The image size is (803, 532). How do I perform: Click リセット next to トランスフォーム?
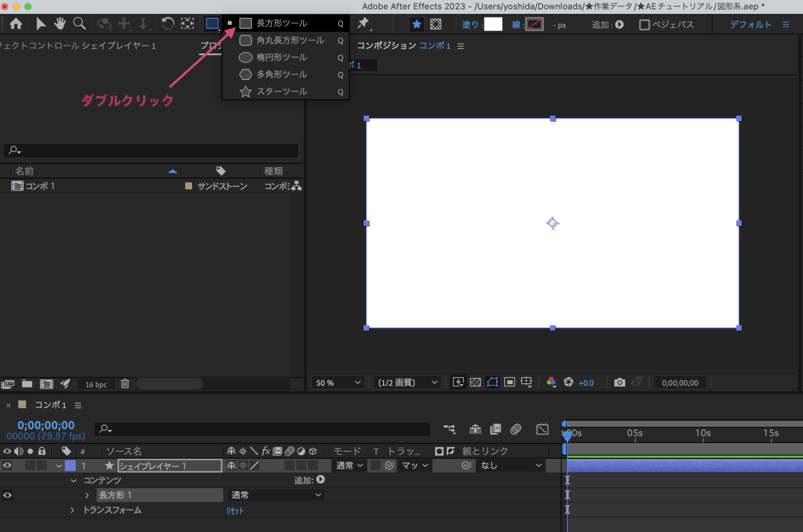(x=234, y=510)
